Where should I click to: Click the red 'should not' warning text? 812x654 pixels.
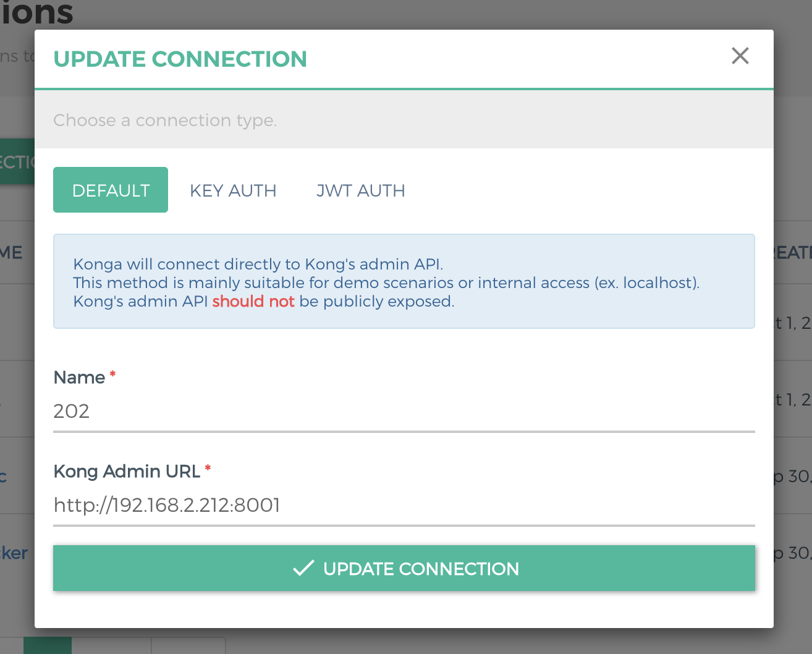(253, 301)
